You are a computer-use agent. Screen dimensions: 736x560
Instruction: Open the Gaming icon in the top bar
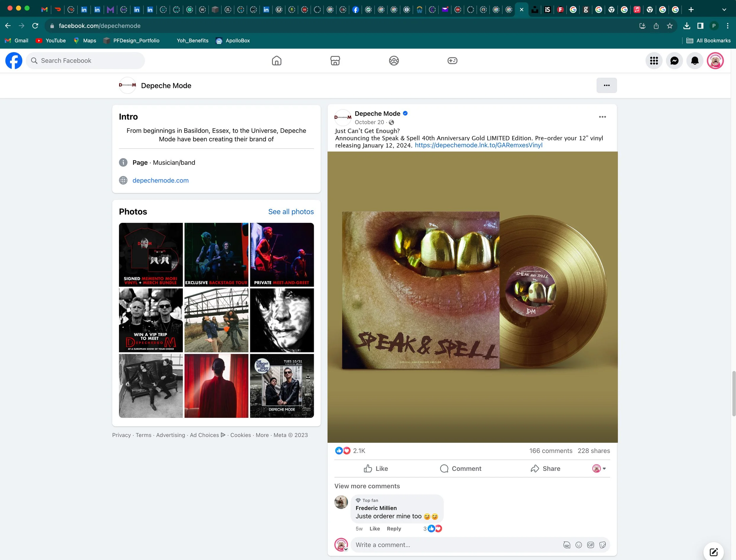click(452, 61)
